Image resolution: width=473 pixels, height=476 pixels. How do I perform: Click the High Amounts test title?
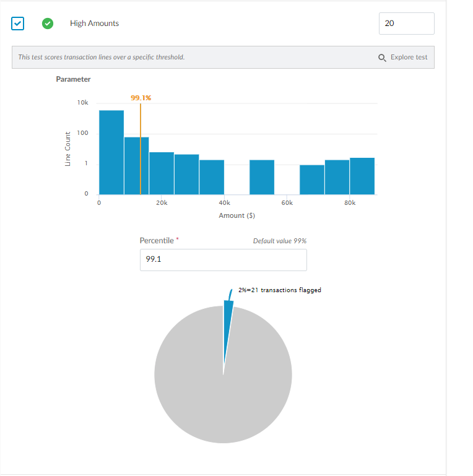tap(94, 24)
